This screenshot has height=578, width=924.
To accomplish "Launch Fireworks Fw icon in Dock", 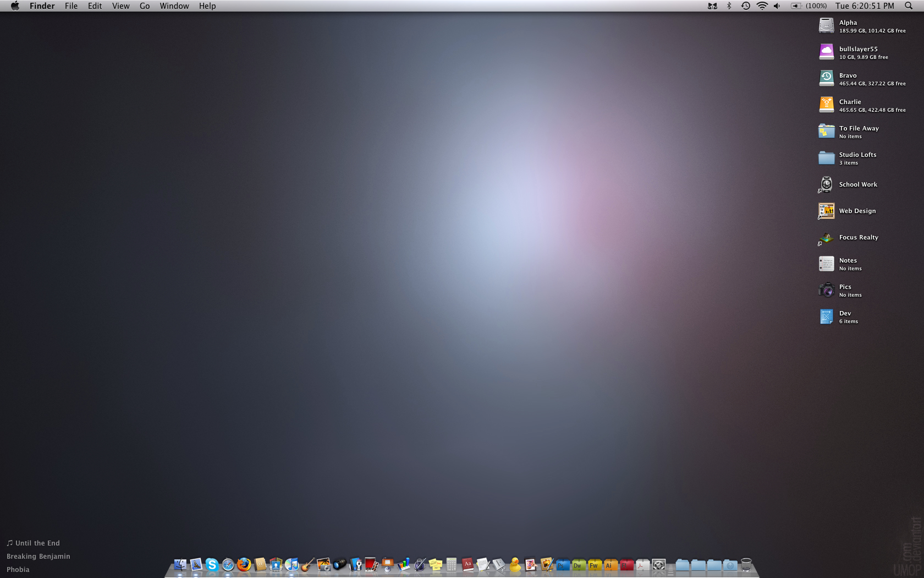I will point(595,565).
